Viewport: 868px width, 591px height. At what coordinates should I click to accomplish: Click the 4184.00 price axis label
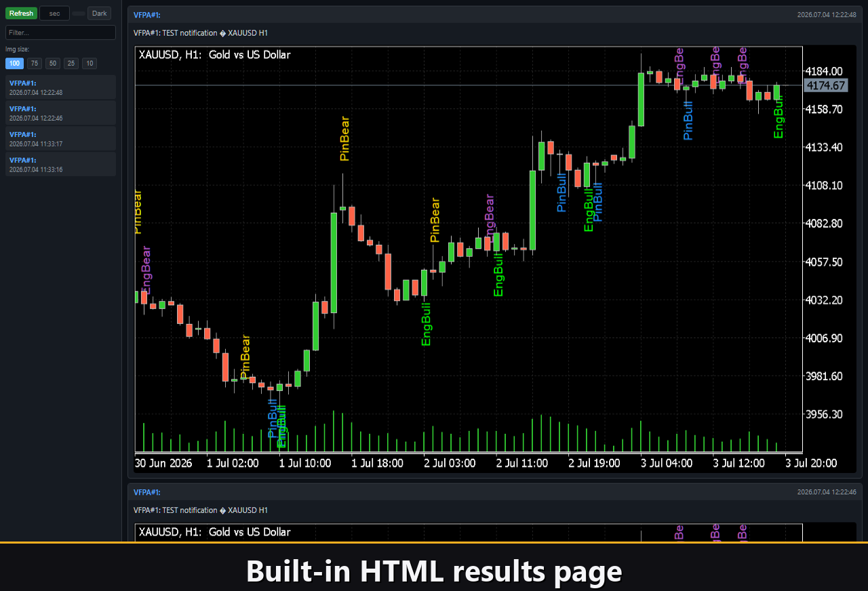coord(824,71)
